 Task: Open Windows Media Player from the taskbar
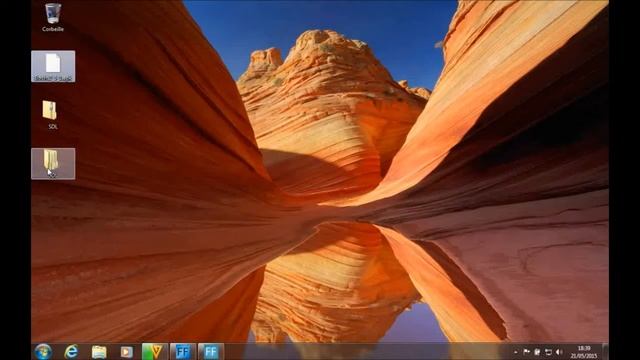click(127, 351)
